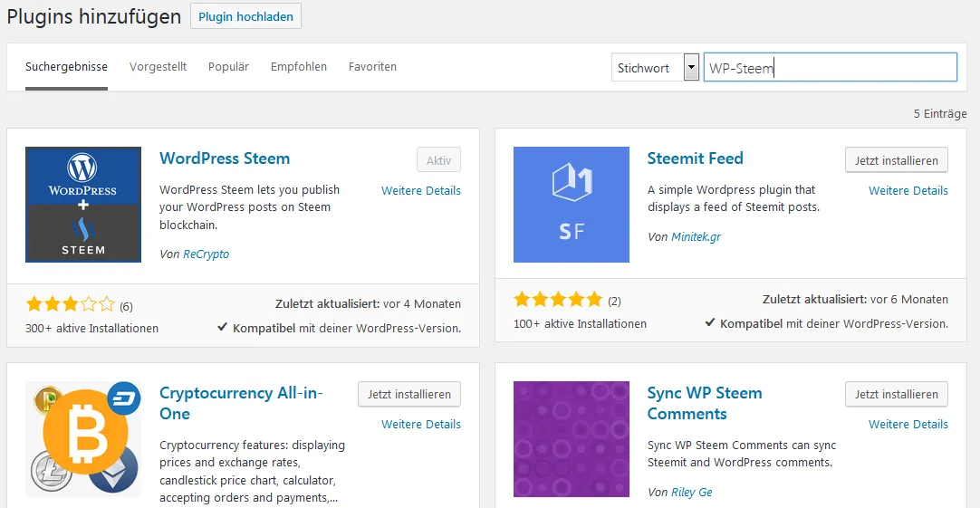
Task: Open the Riley Ge author link
Action: pyautogui.click(x=692, y=492)
